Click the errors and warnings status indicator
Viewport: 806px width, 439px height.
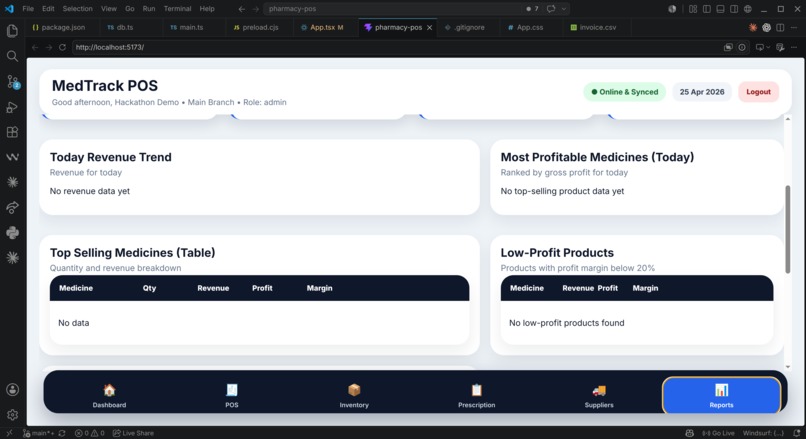[x=89, y=433]
